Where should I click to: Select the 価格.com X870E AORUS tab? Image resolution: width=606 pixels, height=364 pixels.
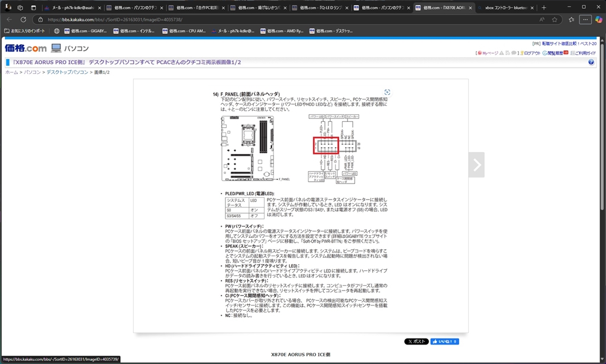coord(444,8)
